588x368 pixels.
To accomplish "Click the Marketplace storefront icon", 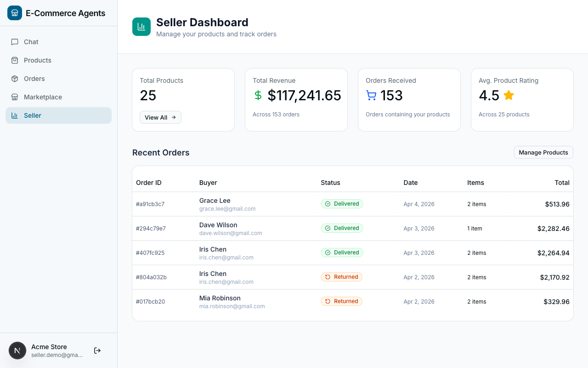I will point(16,97).
